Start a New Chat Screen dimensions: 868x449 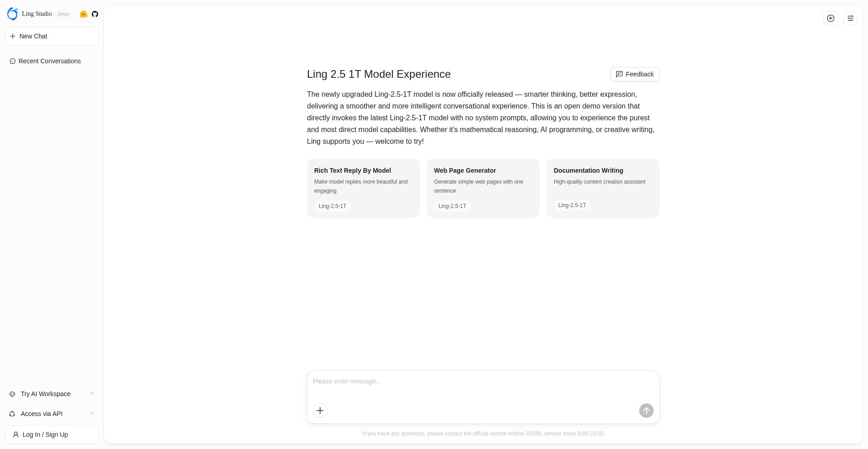tap(52, 36)
